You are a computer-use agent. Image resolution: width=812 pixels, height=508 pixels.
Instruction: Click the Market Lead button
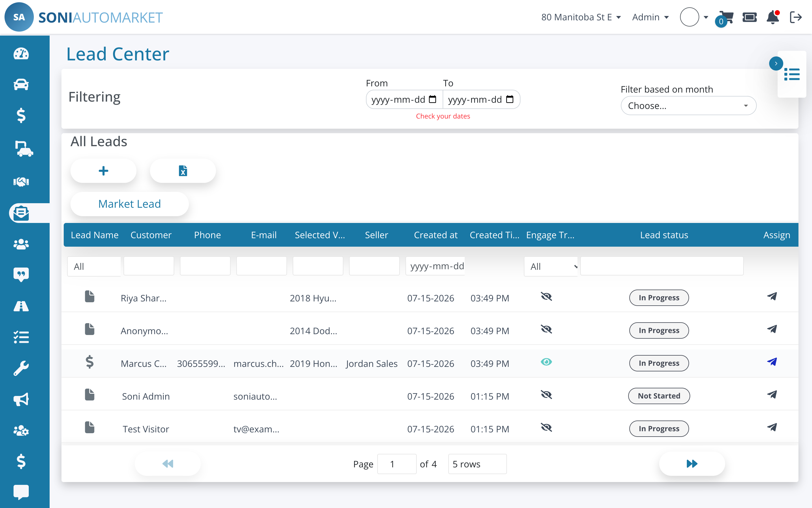(129, 204)
